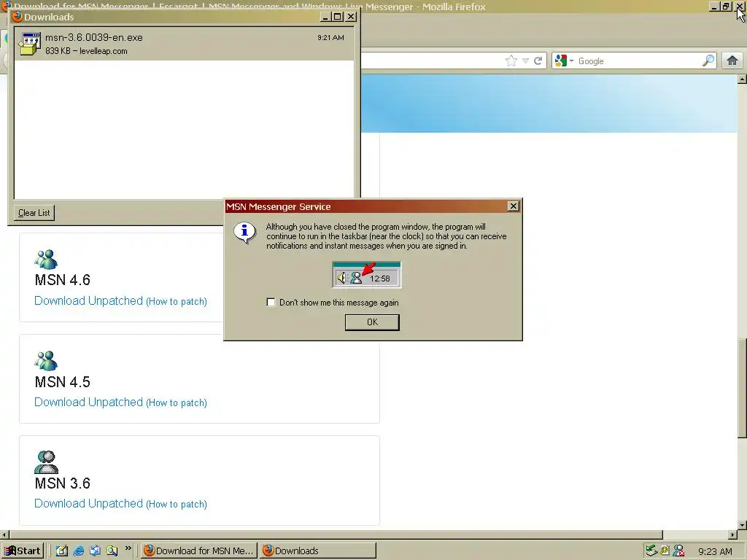Click the MSN 4.6 buddies icon
The image size is (747, 560).
(x=46, y=260)
